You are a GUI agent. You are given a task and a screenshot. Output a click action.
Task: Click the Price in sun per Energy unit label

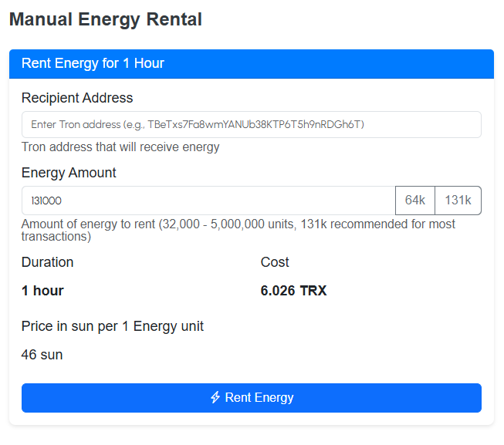(x=113, y=326)
